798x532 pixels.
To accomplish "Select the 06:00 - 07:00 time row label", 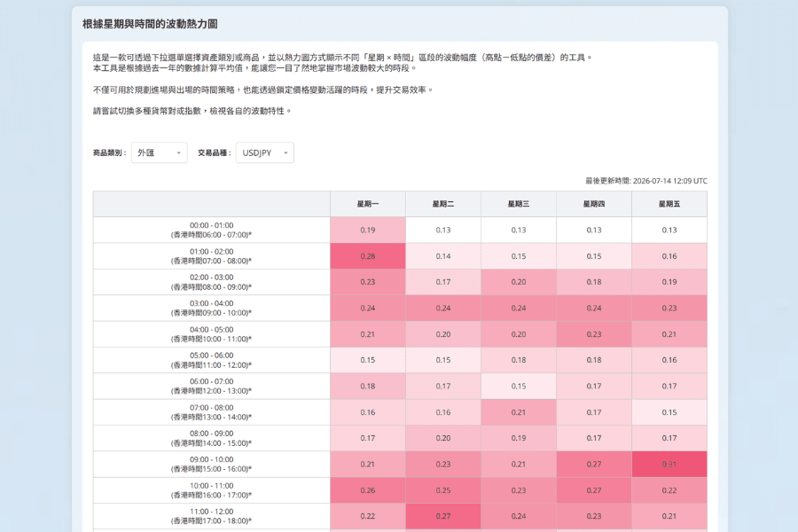I will [x=212, y=386].
